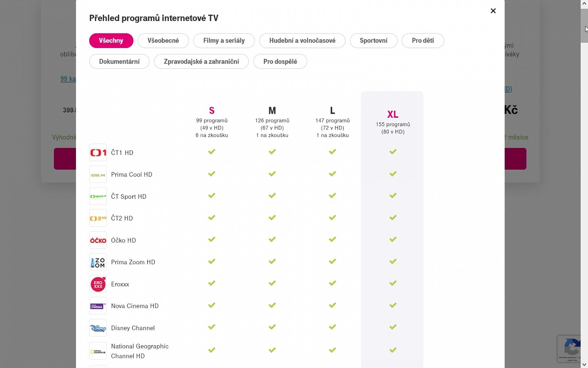Filter channels by Sportovní category

(373, 40)
